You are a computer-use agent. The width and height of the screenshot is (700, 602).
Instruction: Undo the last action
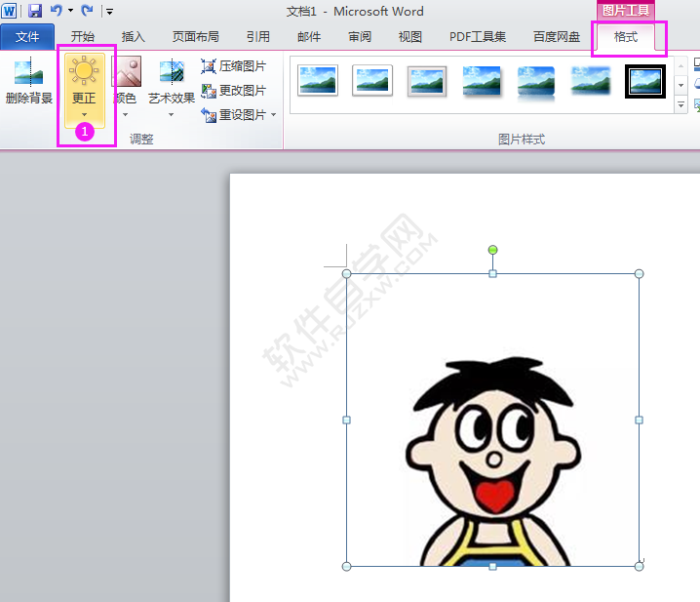[56, 11]
